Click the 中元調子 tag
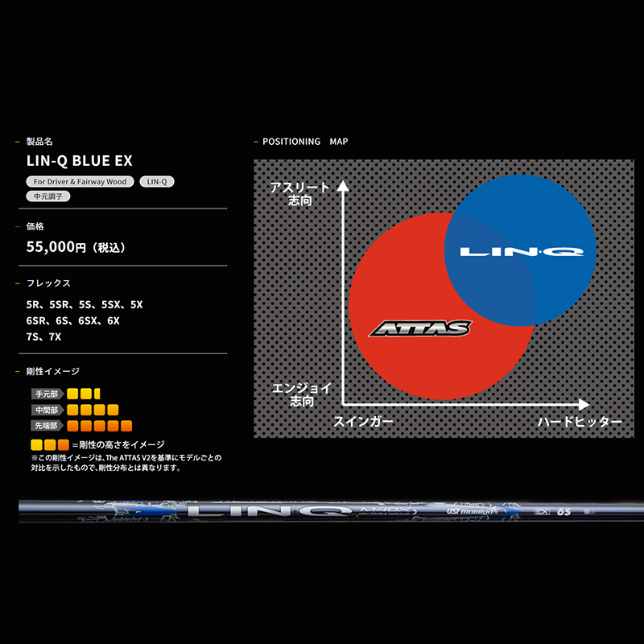644x644 pixels. pyautogui.click(x=48, y=196)
